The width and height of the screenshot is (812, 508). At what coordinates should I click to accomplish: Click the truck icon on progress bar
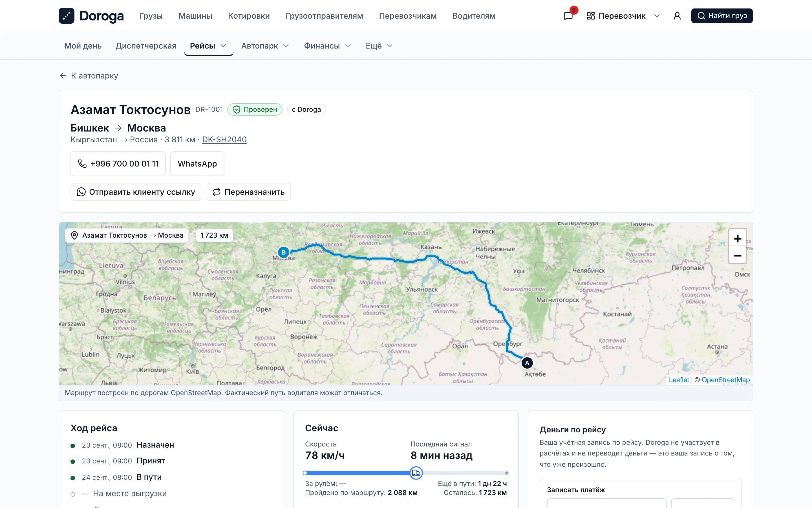[416, 473]
